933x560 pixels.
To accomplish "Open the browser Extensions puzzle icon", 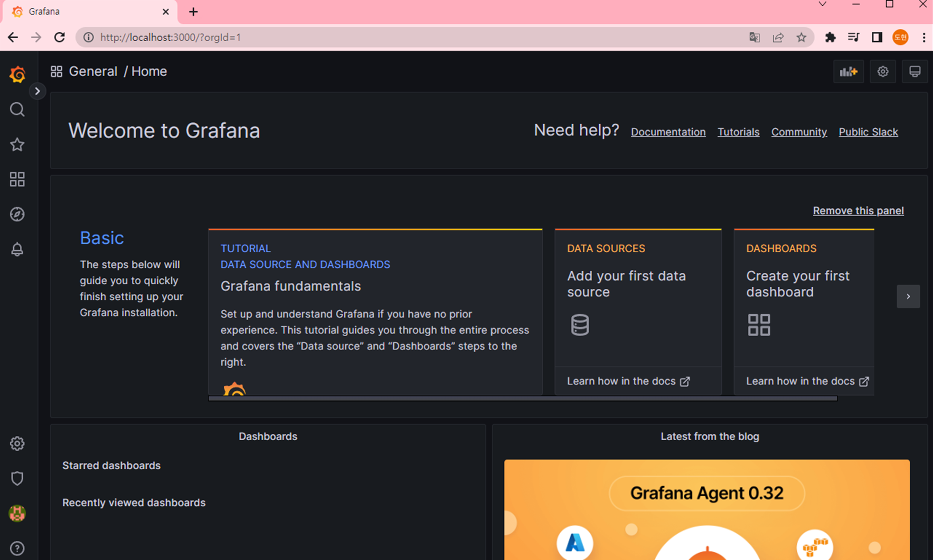I will click(830, 37).
